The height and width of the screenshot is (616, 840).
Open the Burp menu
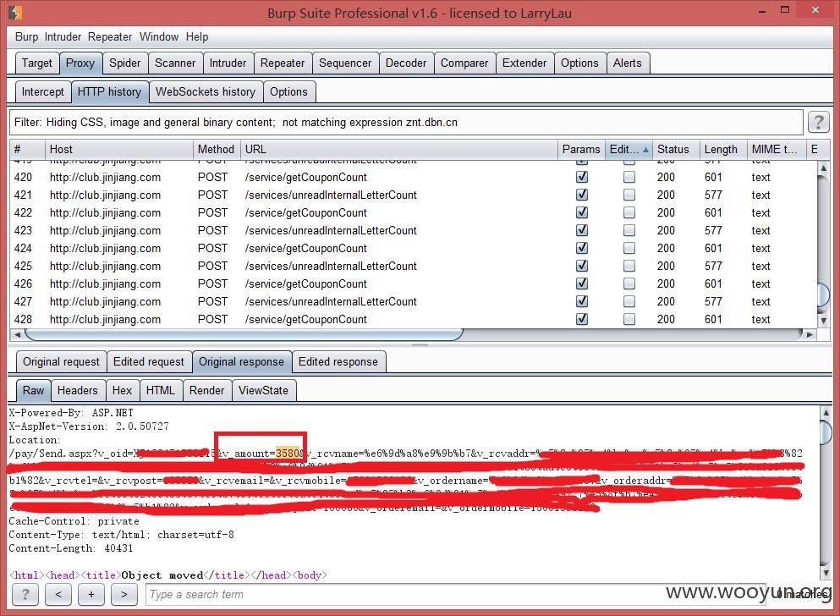coord(26,37)
